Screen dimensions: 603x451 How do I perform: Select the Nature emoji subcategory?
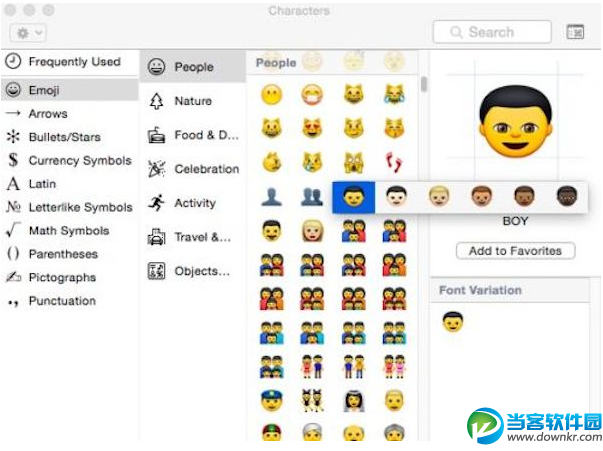pos(192,101)
